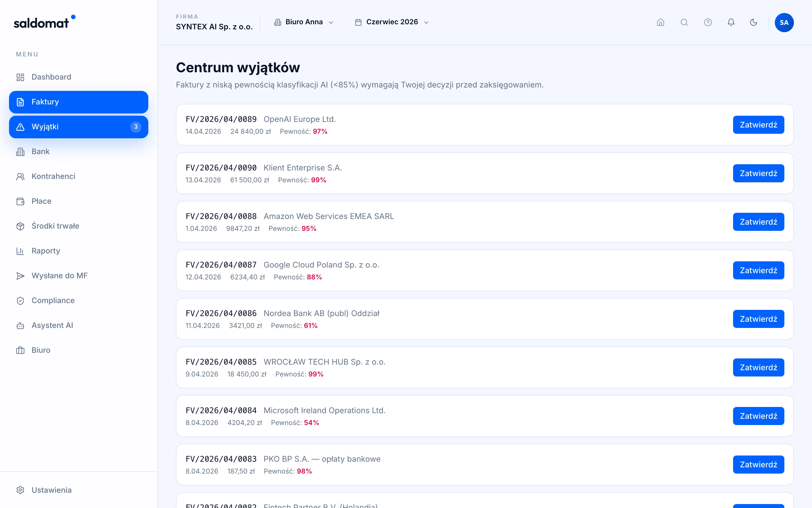Click the Centrum wyjątków heading
Viewport: 812px width, 508px height.
238,67
